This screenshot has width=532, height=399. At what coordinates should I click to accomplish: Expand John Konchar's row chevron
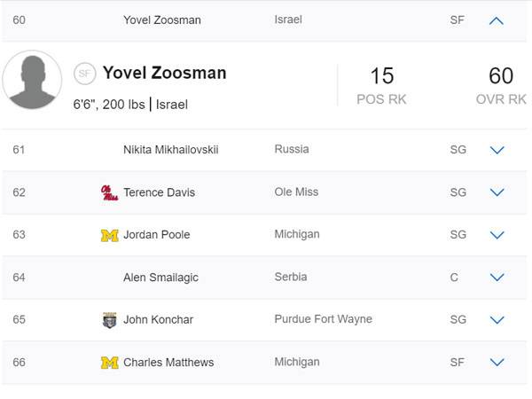click(497, 320)
